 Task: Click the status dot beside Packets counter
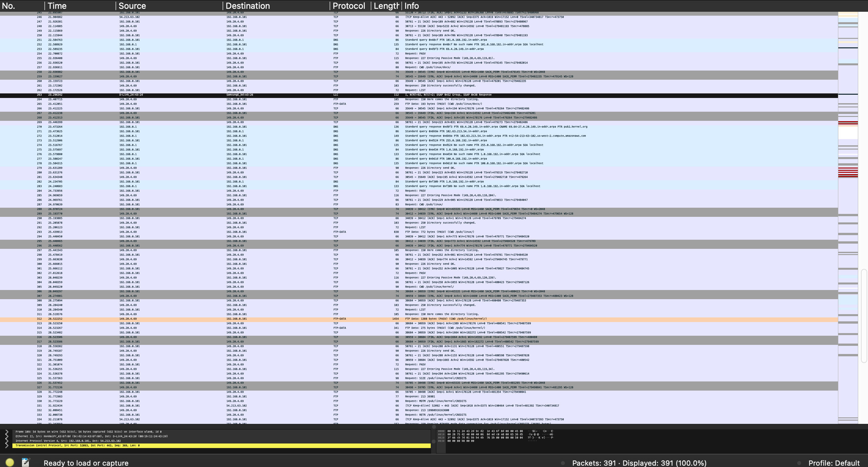click(563, 463)
